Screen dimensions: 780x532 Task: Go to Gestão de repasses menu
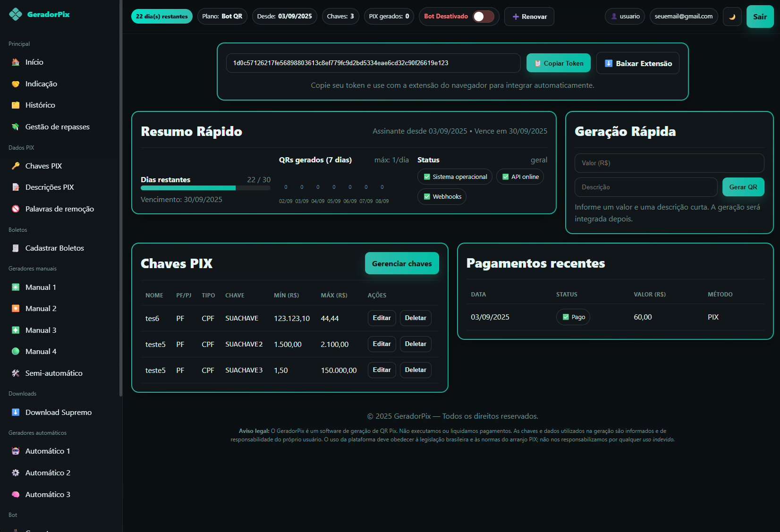coord(57,127)
